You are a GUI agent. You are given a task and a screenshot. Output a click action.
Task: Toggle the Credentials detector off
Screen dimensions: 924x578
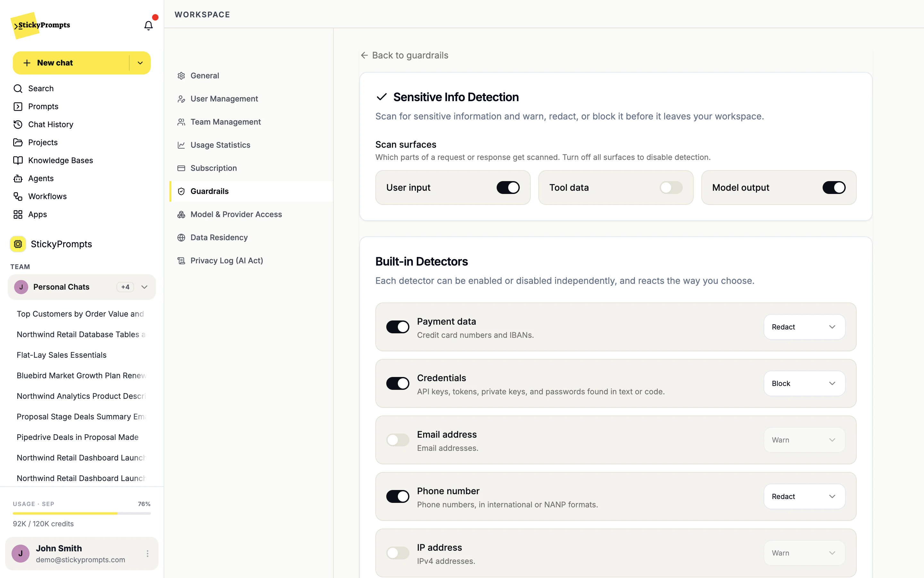[x=398, y=383]
